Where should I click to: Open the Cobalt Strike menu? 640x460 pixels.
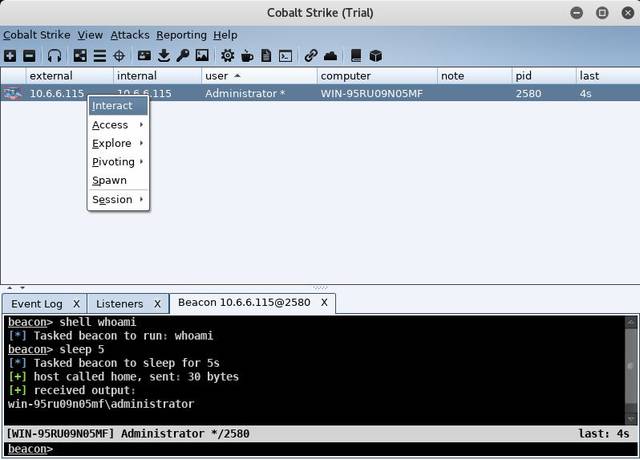[37, 35]
